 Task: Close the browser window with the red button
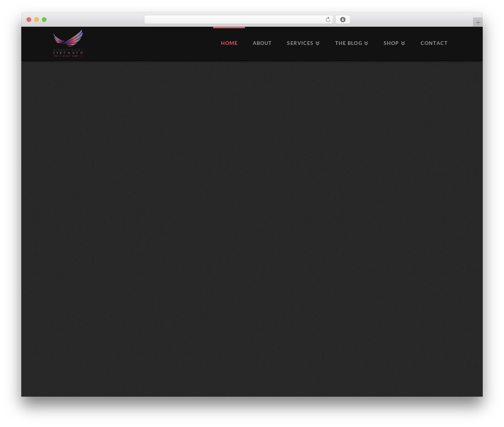(x=29, y=20)
